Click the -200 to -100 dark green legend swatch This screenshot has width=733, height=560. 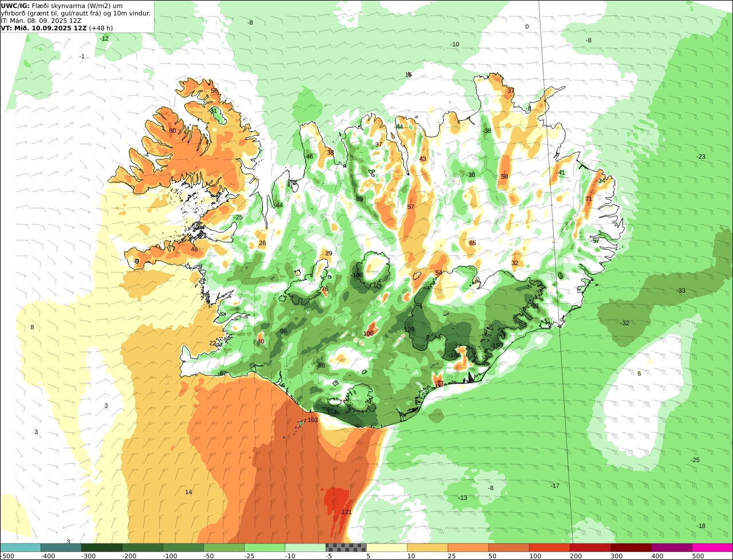[143, 548]
